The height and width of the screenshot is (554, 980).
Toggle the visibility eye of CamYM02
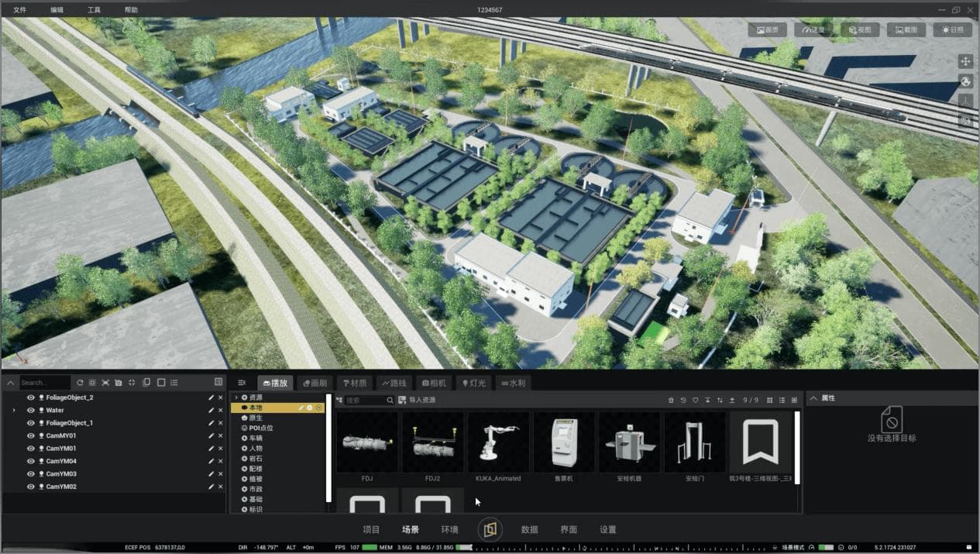tap(31, 487)
